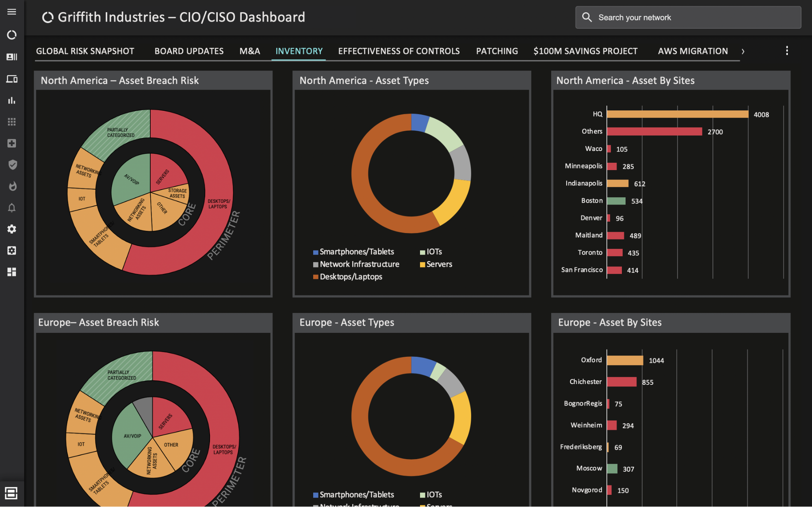Image resolution: width=812 pixels, height=507 pixels.
Task: Switch to AWS Migration tab
Action: click(x=693, y=51)
